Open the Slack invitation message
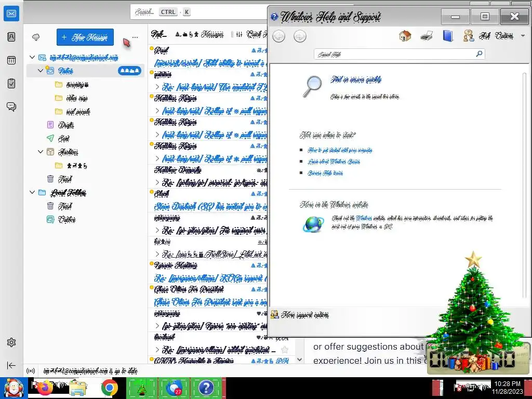 208,200
